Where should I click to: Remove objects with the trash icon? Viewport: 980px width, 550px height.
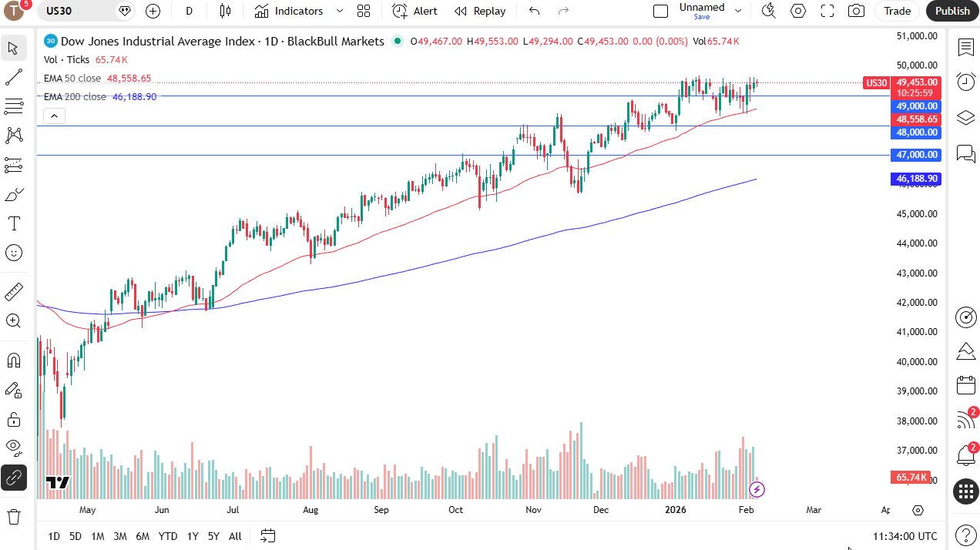(13, 516)
